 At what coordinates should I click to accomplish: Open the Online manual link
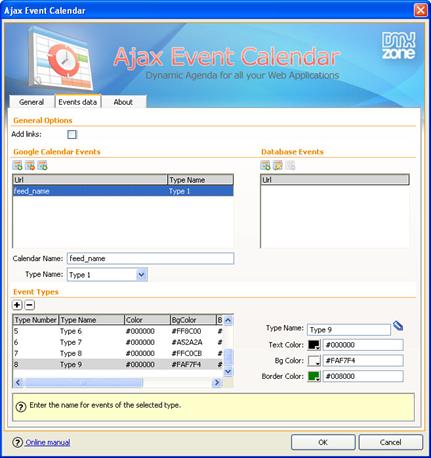[48, 442]
